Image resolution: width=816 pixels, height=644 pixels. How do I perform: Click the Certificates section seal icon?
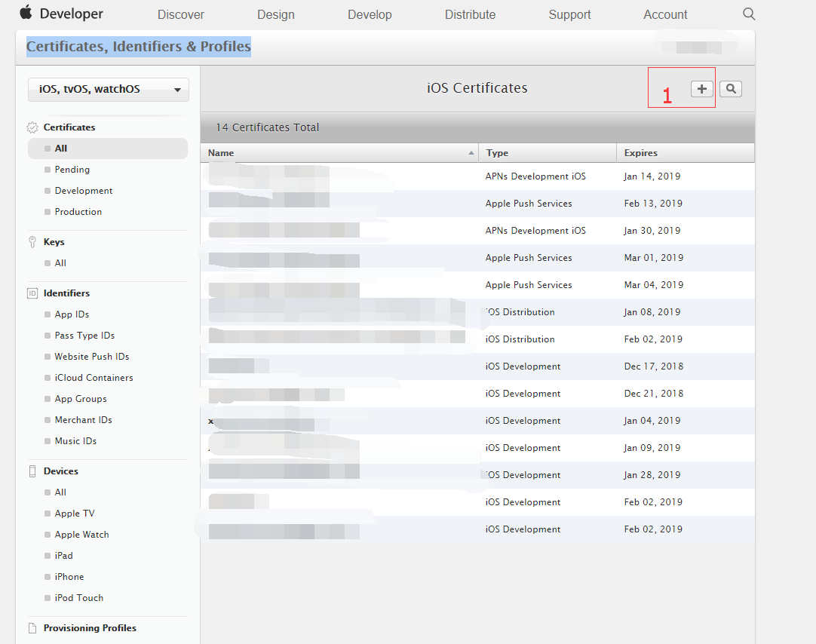(x=32, y=127)
